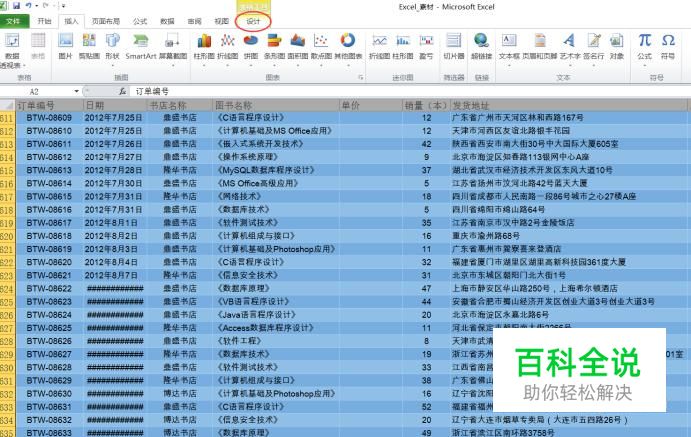Insert a 折线图 line sparkline
The width and height of the screenshot is (691, 437).
tap(379, 46)
